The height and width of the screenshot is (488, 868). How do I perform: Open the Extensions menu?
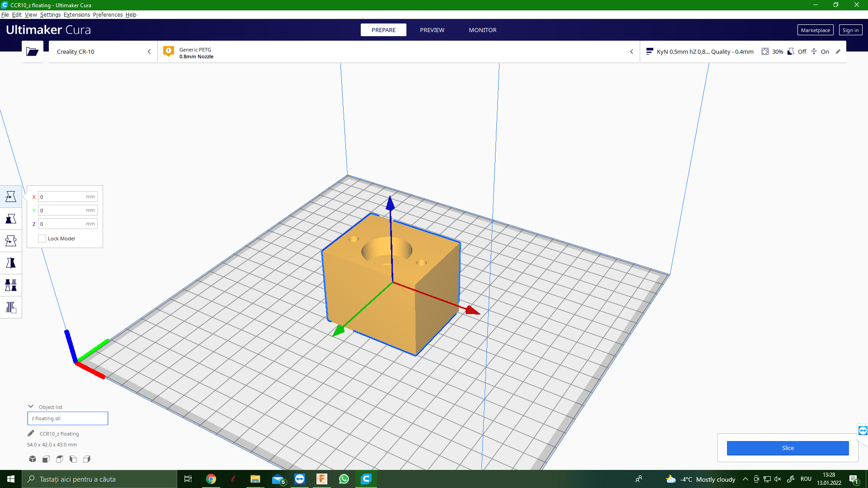[76, 14]
